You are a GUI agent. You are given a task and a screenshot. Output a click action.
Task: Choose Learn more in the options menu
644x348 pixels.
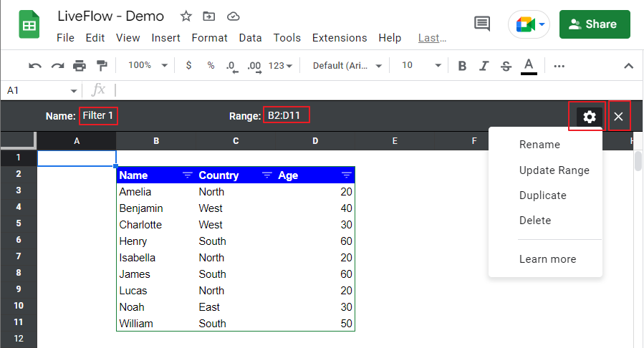point(548,259)
